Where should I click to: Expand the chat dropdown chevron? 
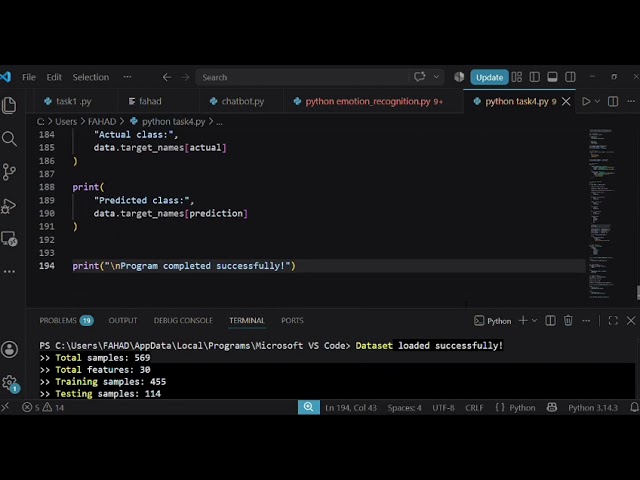point(436,77)
